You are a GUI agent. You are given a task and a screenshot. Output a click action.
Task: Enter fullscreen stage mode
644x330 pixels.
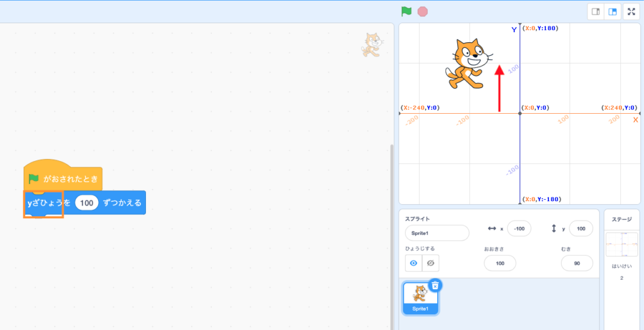(631, 11)
